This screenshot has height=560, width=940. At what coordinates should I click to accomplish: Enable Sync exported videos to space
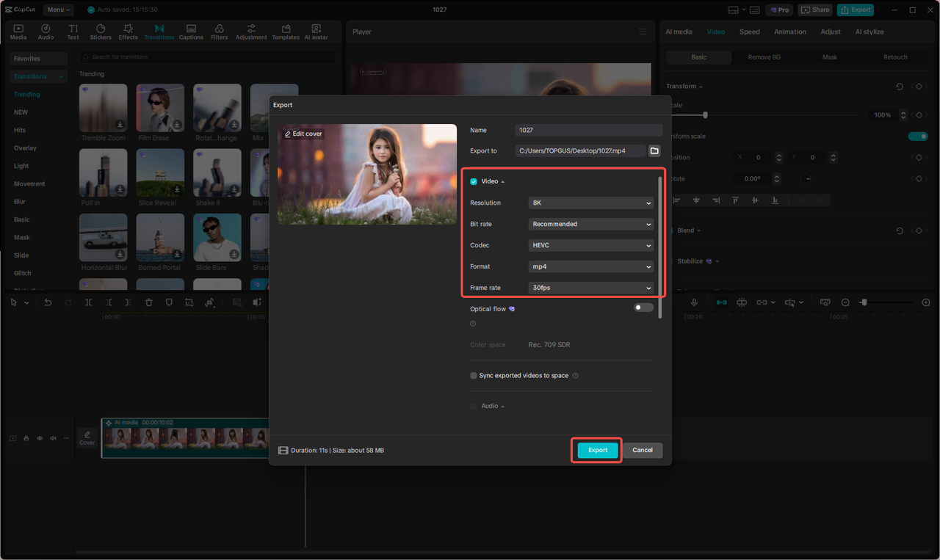(x=473, y=375)
